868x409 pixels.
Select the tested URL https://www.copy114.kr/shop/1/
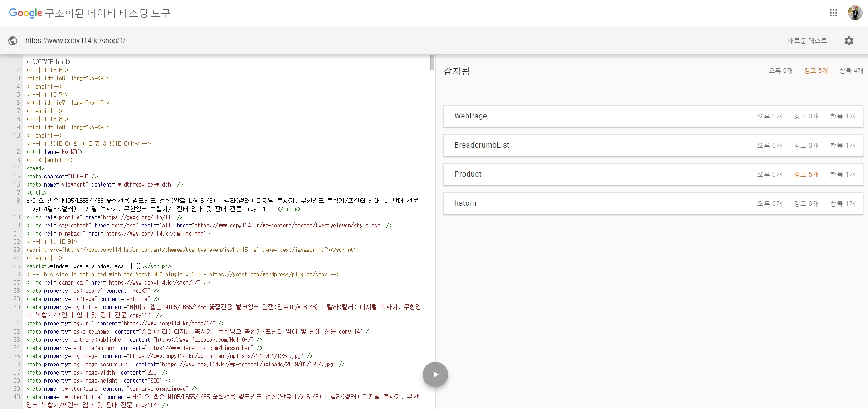click(75, 41)
